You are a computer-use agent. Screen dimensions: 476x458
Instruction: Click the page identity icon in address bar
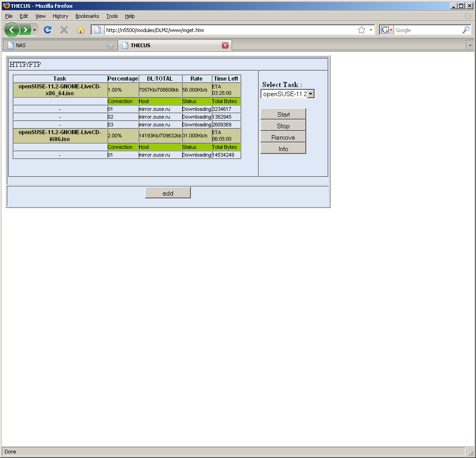point(98,30)
